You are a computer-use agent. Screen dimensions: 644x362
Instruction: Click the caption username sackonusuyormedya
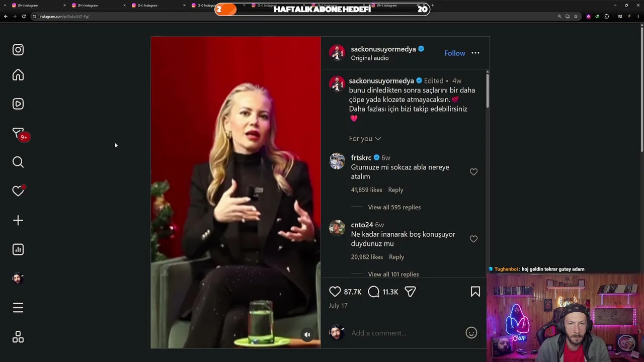381,81
